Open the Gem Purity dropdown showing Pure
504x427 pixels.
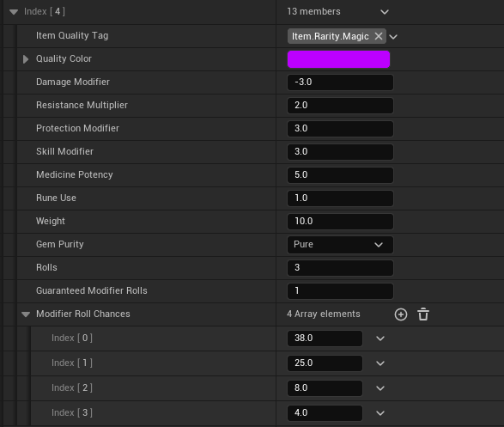[340, 245]
